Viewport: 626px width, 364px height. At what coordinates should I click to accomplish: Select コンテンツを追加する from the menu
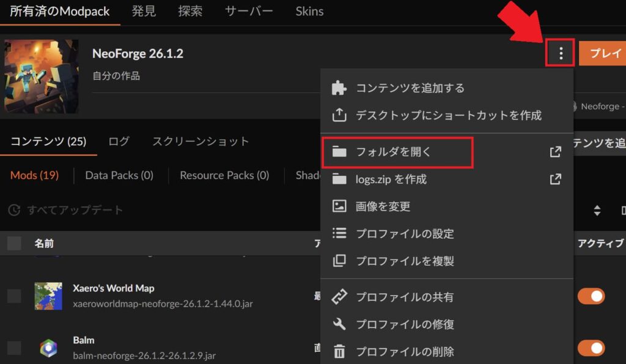tap(447, 88)
